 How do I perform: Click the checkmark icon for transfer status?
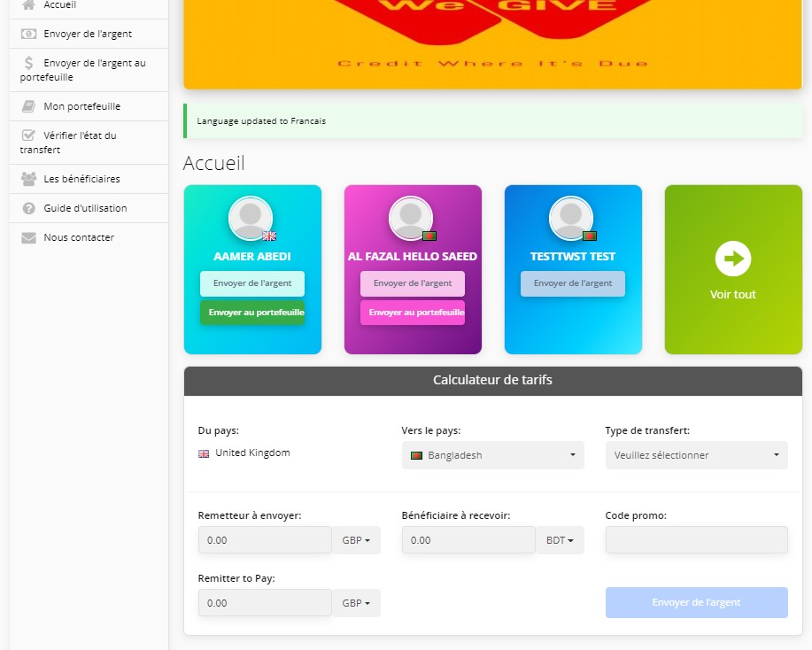tap(28, 135)
